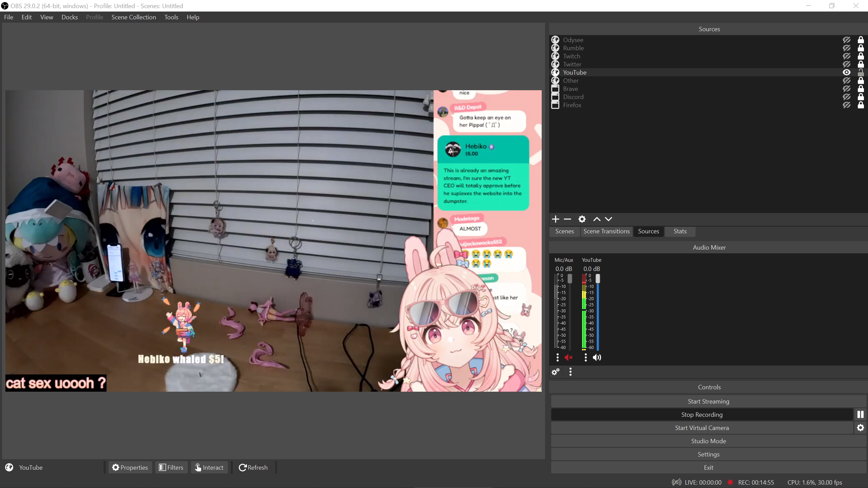
Task: Open the Help menu
Action: click(x=193, y=17)
